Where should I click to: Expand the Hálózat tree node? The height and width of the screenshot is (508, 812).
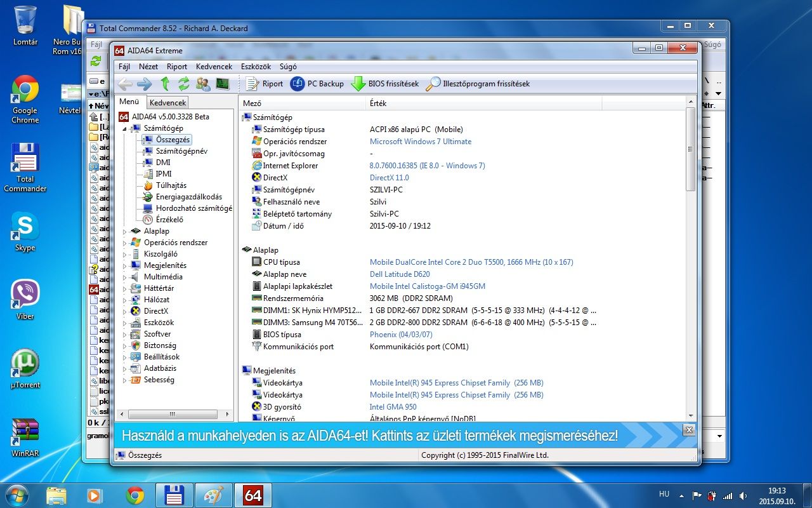tap(125, 300)
